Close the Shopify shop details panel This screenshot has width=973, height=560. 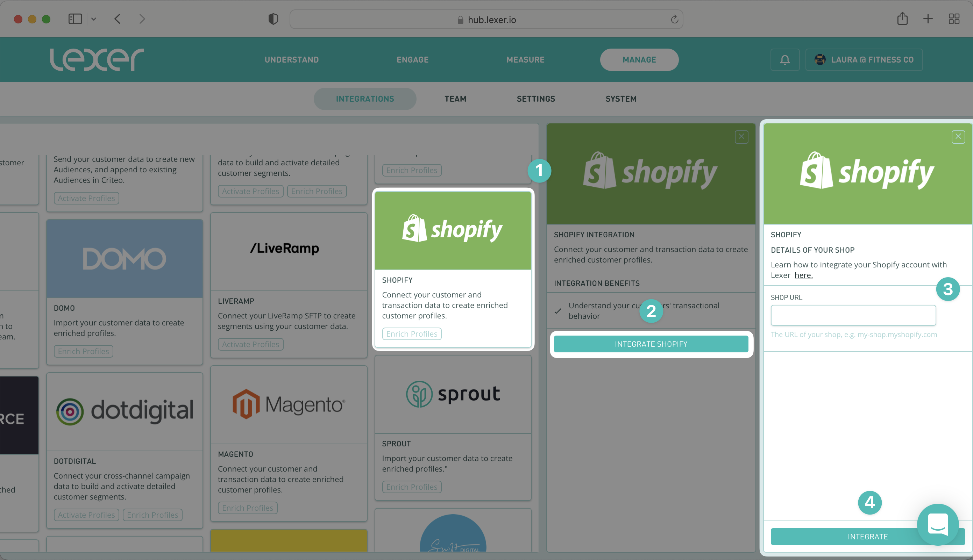[x=958, y=137]
